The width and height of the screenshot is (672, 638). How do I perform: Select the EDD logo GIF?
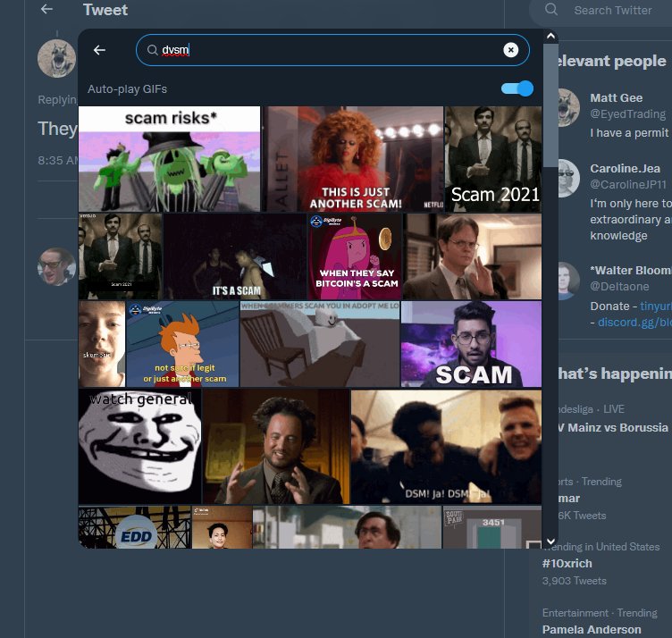pos(135,527)
